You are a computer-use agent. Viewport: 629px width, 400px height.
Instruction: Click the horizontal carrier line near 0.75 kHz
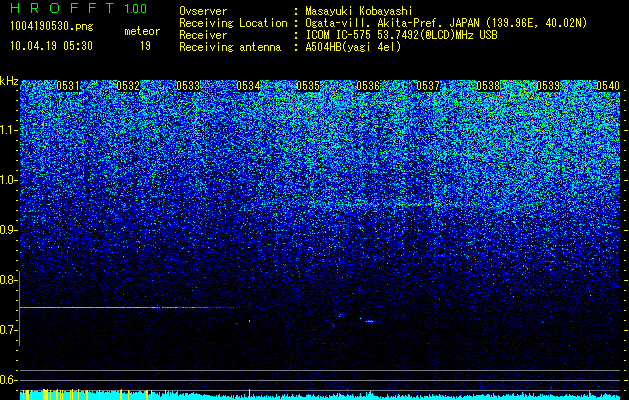[126, 307]
